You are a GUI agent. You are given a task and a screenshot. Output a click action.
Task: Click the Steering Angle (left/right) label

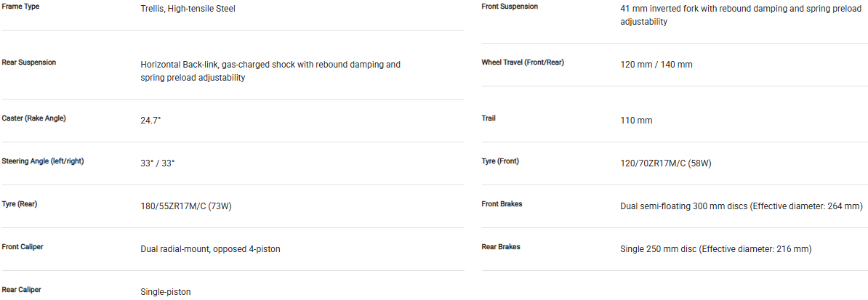(43, 161)
